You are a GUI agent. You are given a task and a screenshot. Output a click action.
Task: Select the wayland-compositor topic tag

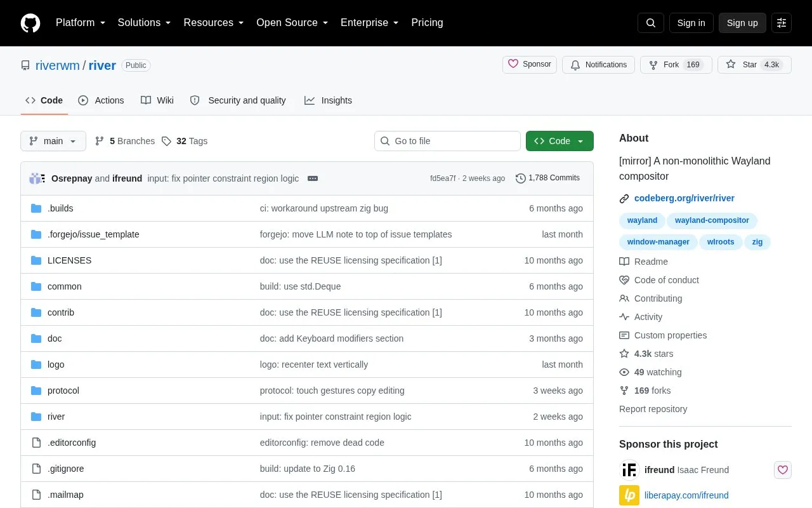pyautogui.click(x=712, y=220)
